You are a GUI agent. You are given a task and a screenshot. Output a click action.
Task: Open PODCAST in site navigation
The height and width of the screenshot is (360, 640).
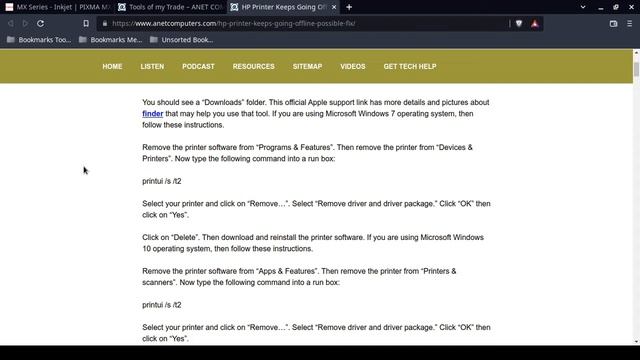(198, 67)
